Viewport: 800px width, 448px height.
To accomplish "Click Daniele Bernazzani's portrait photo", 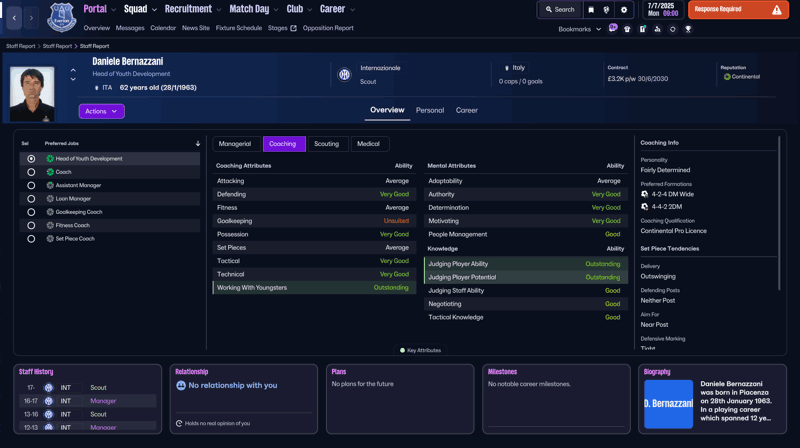I will (x=32, y=94).
